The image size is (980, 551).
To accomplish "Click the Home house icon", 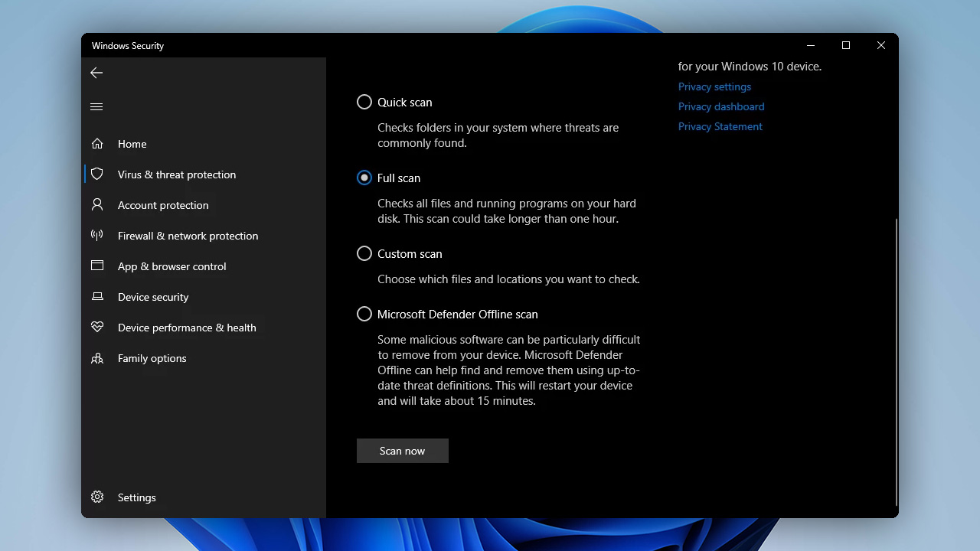I will (x=97, y=143).
